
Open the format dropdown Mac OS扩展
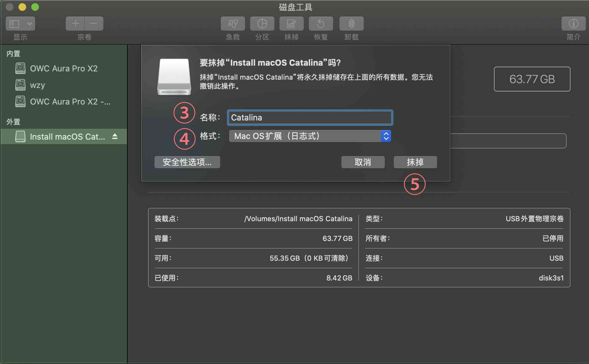[310, 136]
